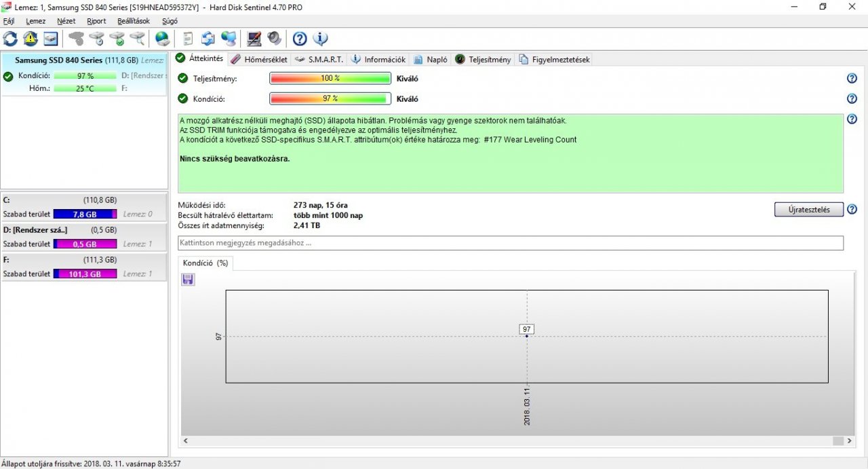Click the speaker toolbar icon

pyautogui.click(x=274, y=38)
